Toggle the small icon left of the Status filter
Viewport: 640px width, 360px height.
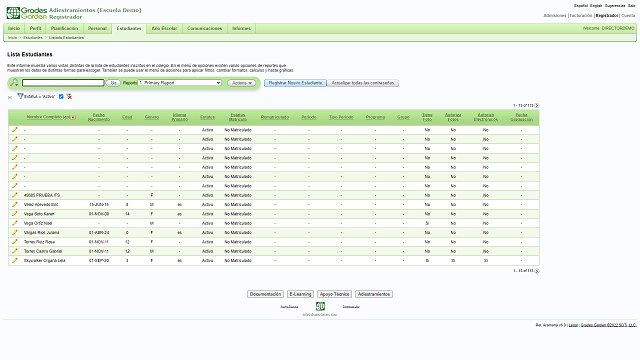(10, 97)
